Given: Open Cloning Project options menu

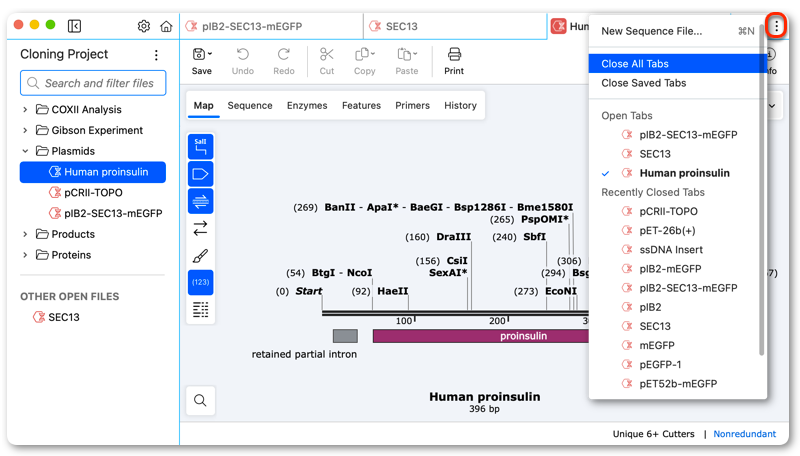Looking at the screenshot, I should (156, 55).
